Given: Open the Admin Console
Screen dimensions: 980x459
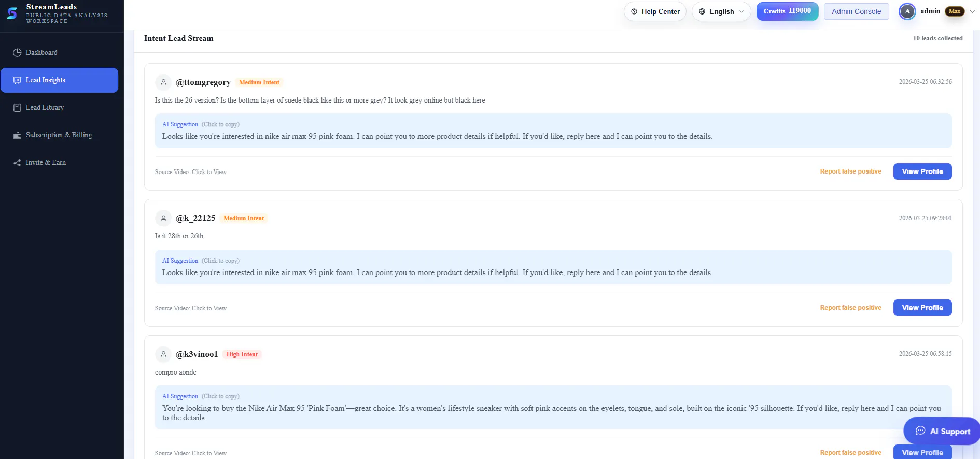Looking at the screenshot, I should (x=856, y=11).
